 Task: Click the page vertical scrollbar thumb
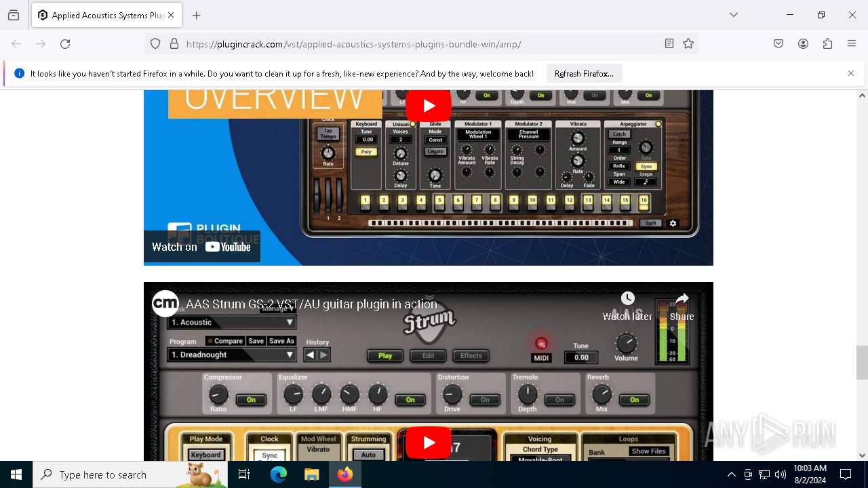862,363
